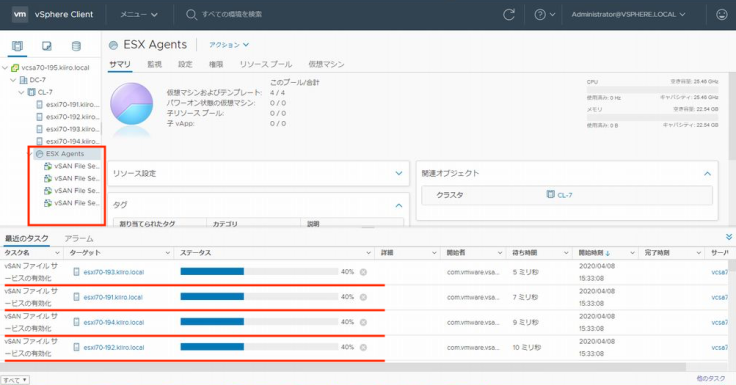Cancel the esxi70-193 task

tap(363, 272)
